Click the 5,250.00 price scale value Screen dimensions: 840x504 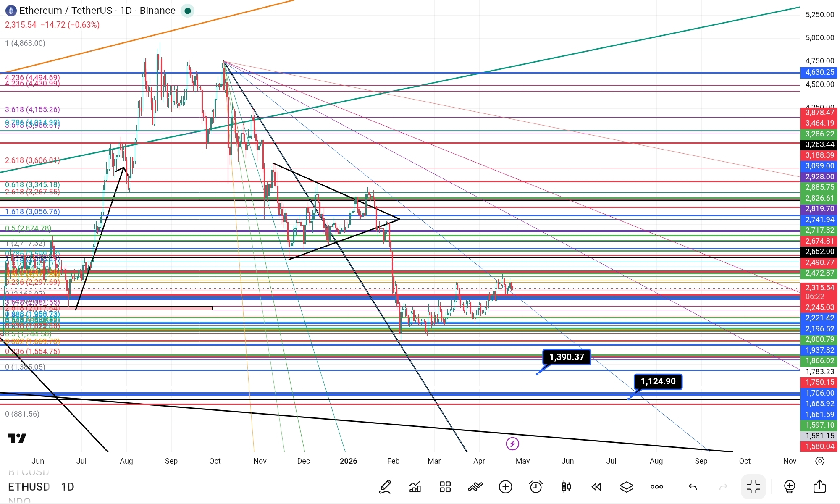tap(820, 15)
